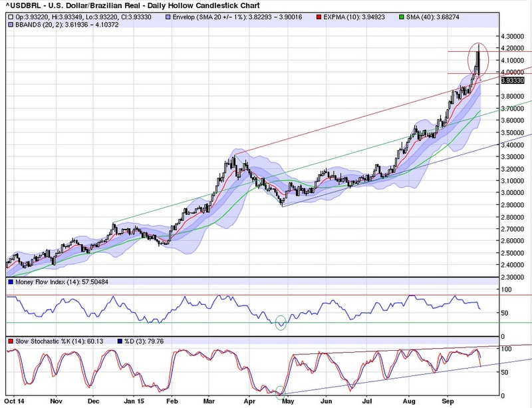Image resolution: width=532 pixels, height=408 pixels.
Task: Click the white Op/Hi/Lo/Cl legend swatch
Action: coord(11,17)
